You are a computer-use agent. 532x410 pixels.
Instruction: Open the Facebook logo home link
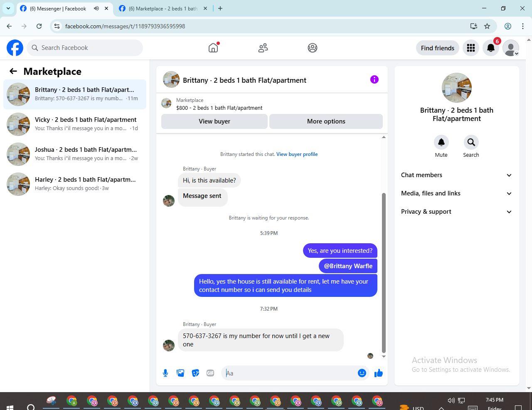click(x=15, y=48)
